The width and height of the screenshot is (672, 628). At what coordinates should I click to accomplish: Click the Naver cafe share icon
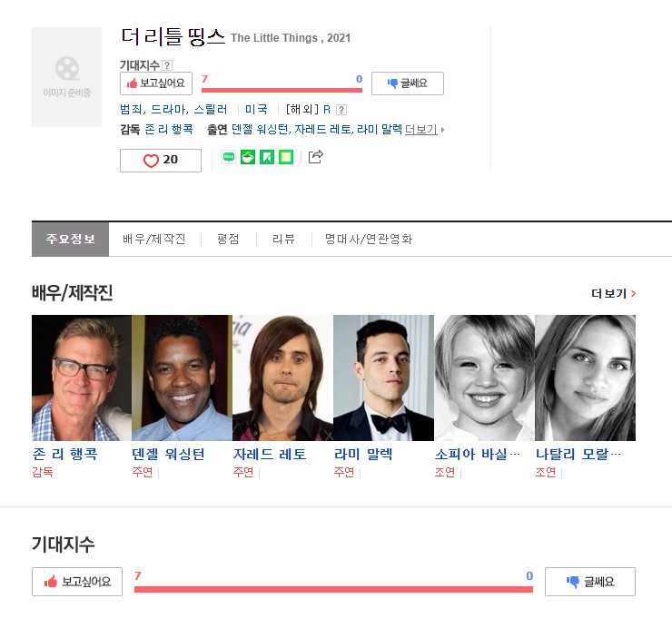pos(248,157)
